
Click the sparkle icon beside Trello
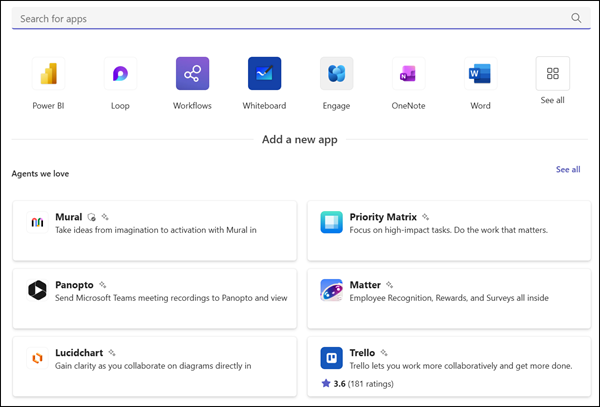tap(384, 353)
